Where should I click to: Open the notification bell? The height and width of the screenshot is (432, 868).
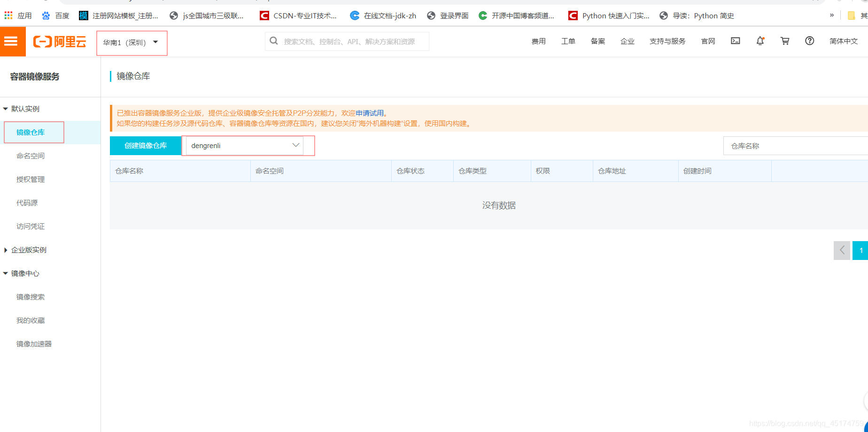(760, 41)
